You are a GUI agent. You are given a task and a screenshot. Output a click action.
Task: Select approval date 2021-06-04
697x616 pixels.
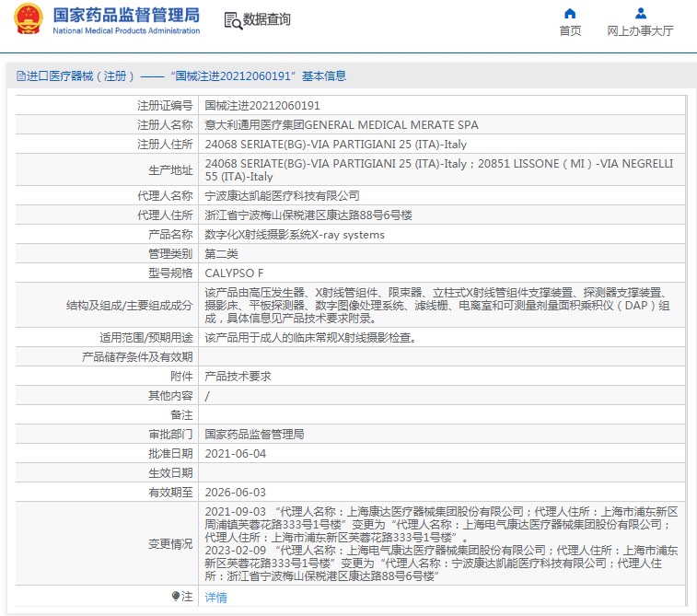pyautogui.click(x=235, y=454)
